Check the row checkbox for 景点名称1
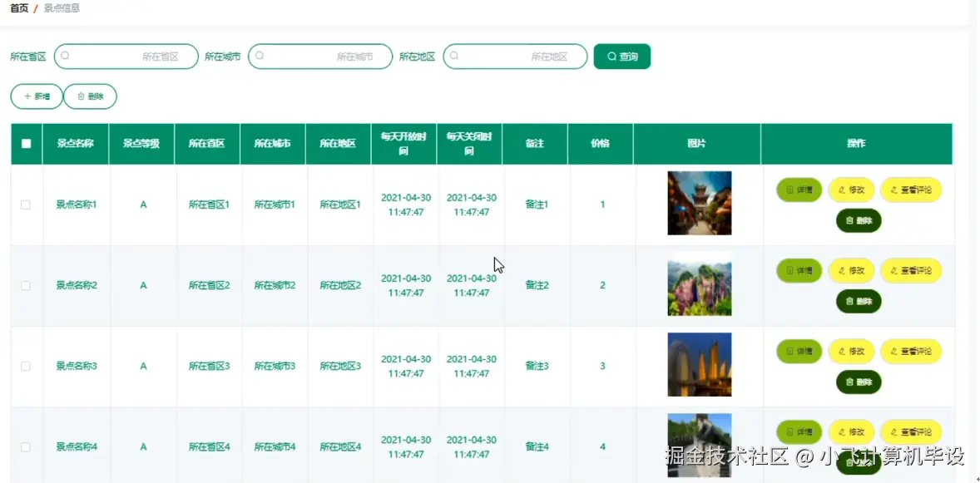This screenshot has width=980, height=483. tap(26, 205)
